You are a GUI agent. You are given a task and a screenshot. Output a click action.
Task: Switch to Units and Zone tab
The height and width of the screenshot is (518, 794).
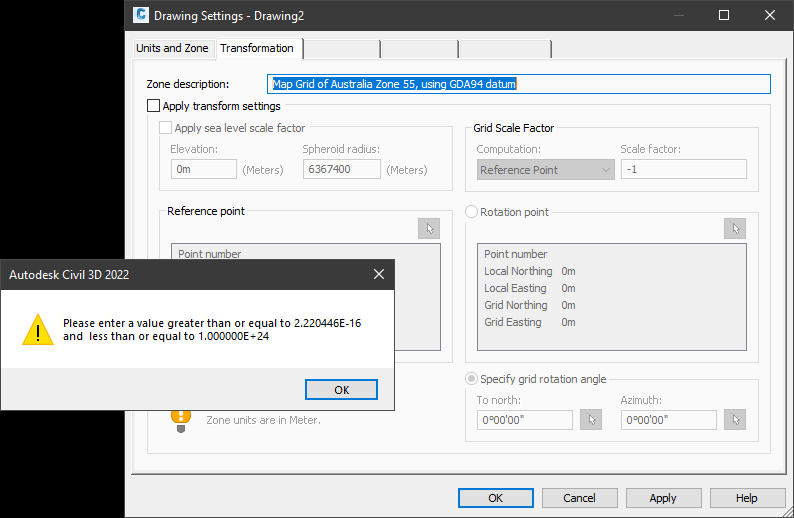[172, 48]
